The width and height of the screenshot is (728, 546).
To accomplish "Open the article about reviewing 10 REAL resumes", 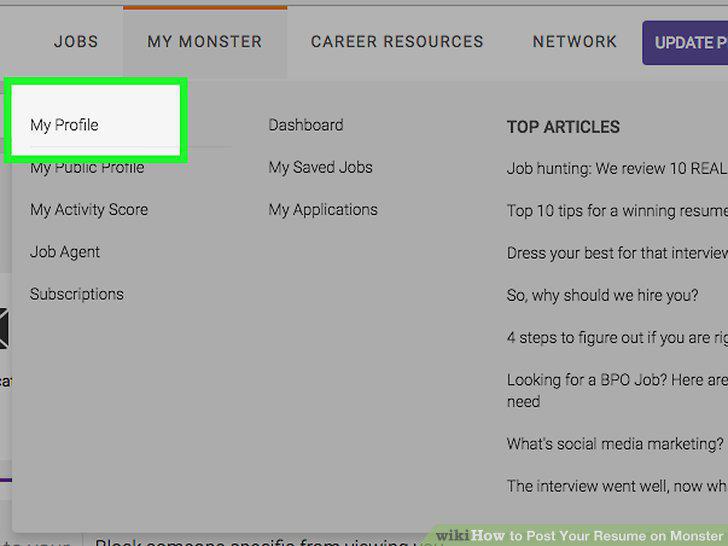I will (617, 168).
